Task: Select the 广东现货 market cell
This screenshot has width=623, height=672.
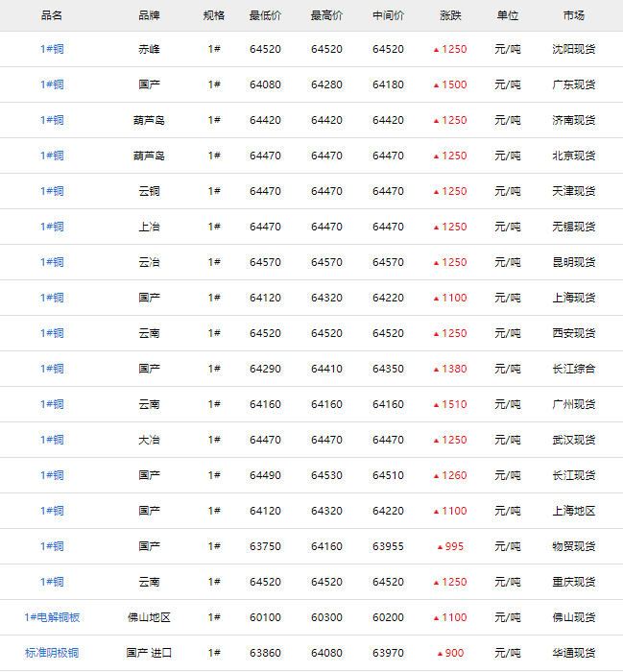Action: point(574,84)
